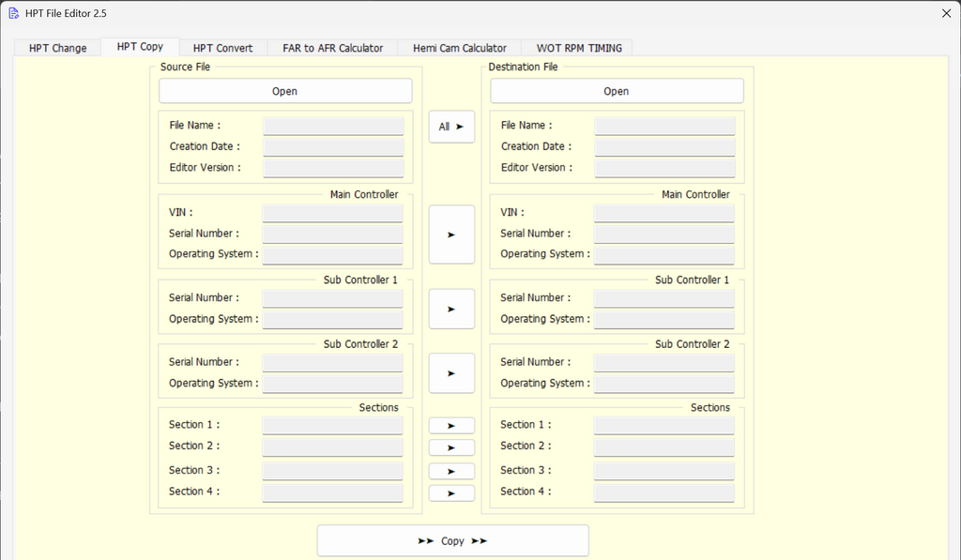
Task: Click the Sub Controller 2 arrow button
Action: pos(451,373)
